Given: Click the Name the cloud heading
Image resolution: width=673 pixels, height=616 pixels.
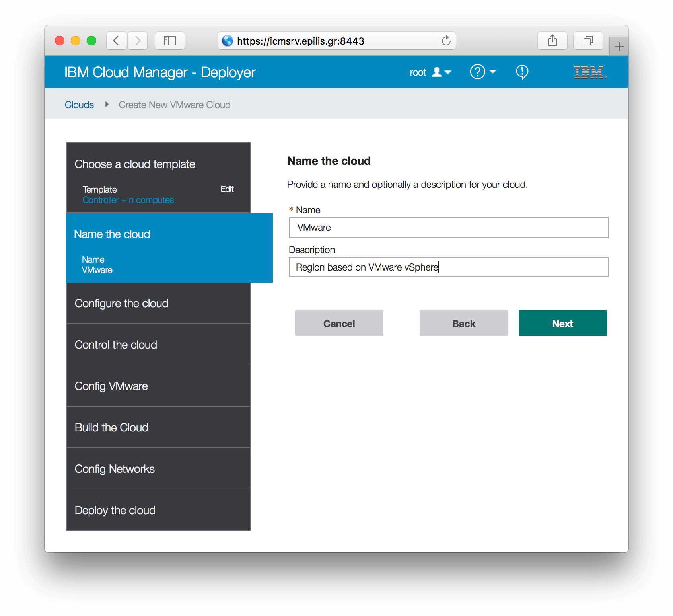Looking at the screenshot, I should [329, 161].
